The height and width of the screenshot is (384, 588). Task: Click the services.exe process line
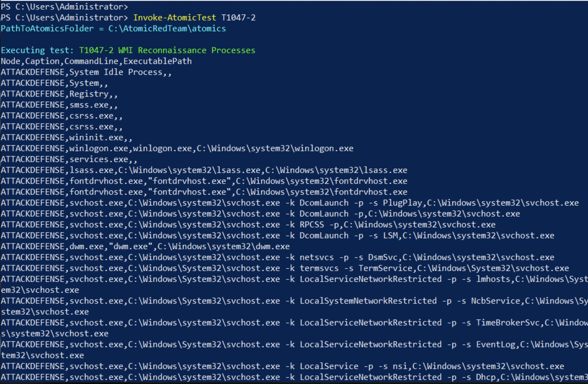(69, 159)
